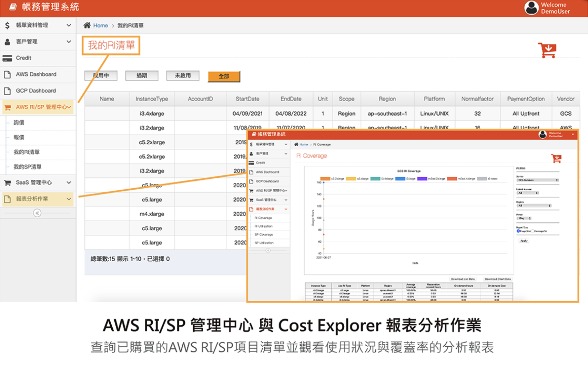Click the credit card icon beside Credit in the main sidebar
The image size is (588, 367).
(7, 58)
